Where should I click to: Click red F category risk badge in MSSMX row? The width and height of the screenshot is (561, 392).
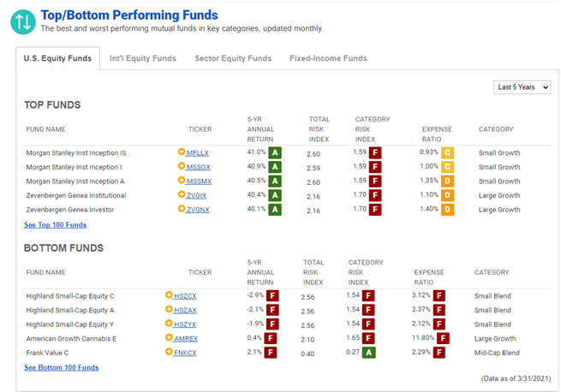click(375, 181)
